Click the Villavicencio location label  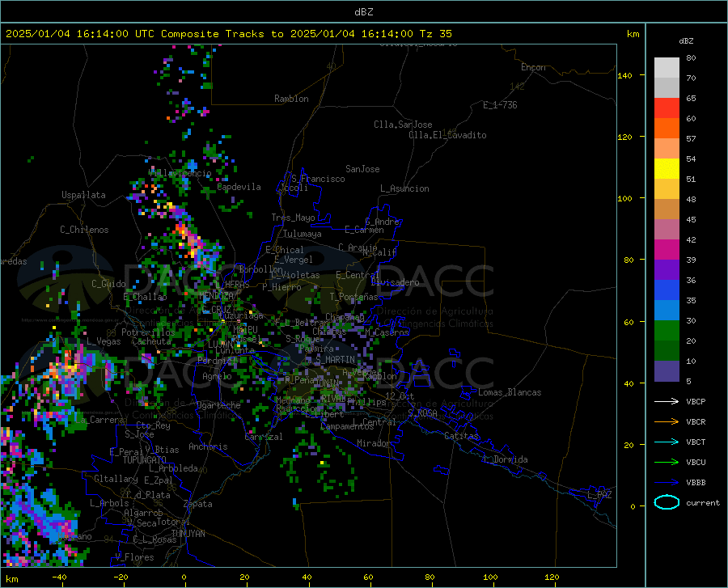pyautogui.click(x=180, y=173)
